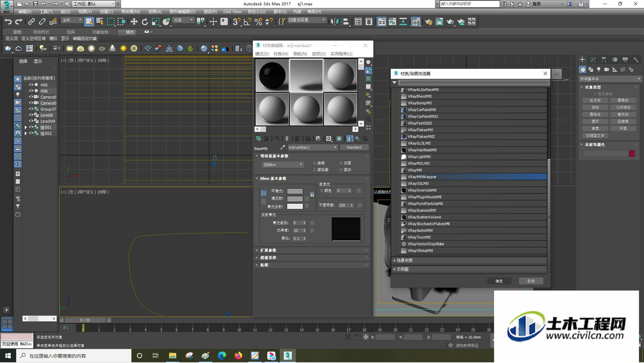Click the Mirror tool icon
The image size is (644, 363).
click(334, 22)
